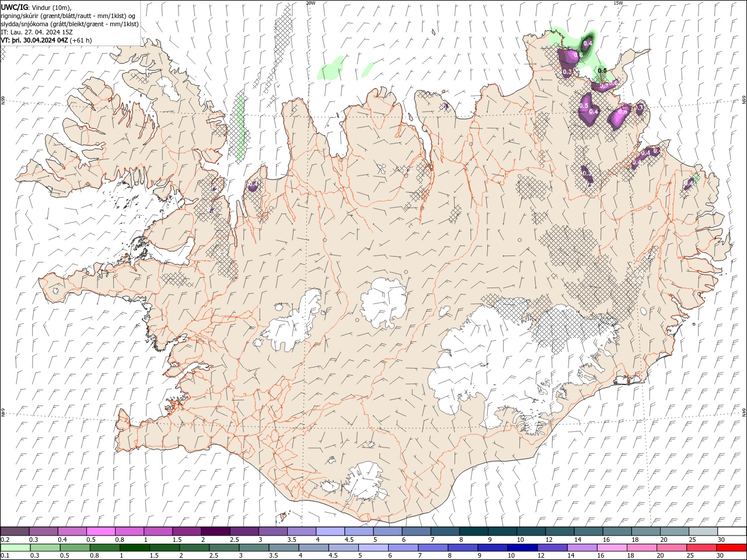Screen dimensions: 747x560
Task: Pick the snow legend swatch labeled 0.4
Action: 72,531
